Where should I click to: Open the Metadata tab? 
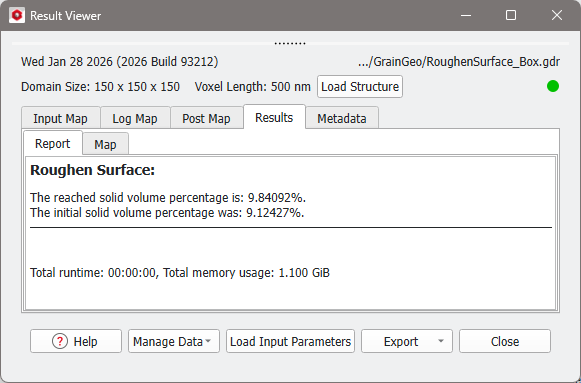342,118
